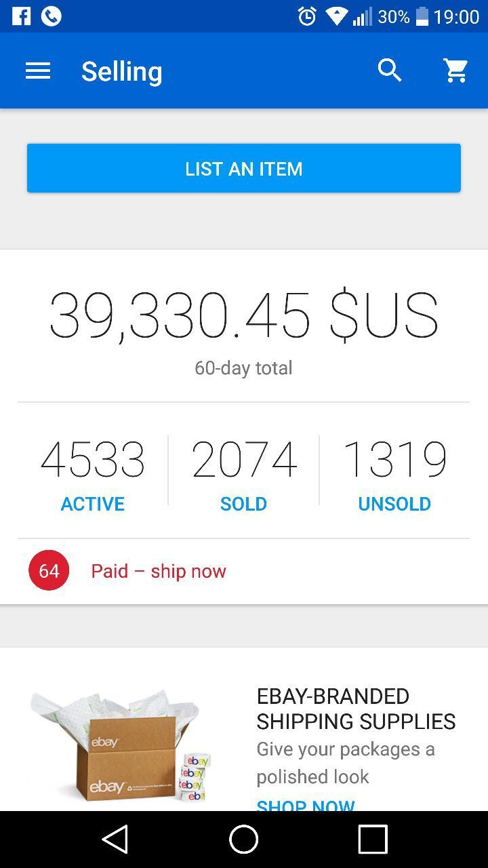Tap the 60-day total amount

click(x=243, y=316)
